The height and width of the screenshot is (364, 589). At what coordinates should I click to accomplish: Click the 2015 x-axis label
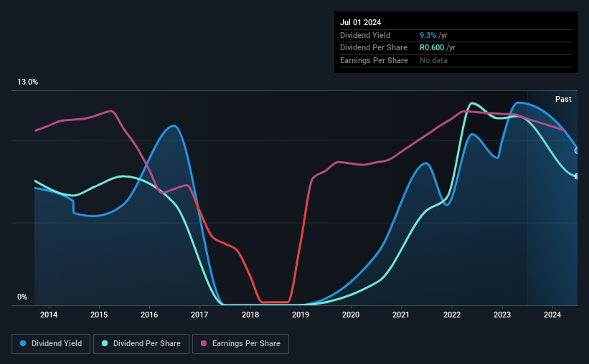99,315
